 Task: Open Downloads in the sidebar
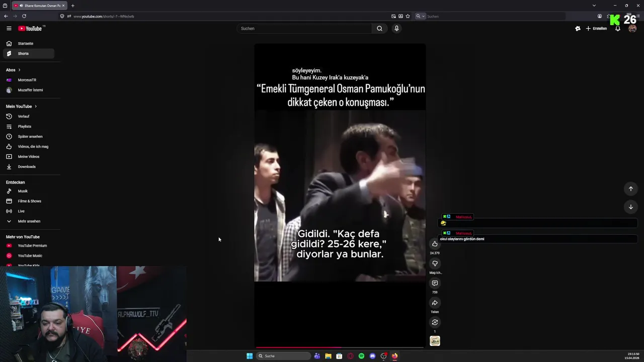coord(29,167)
